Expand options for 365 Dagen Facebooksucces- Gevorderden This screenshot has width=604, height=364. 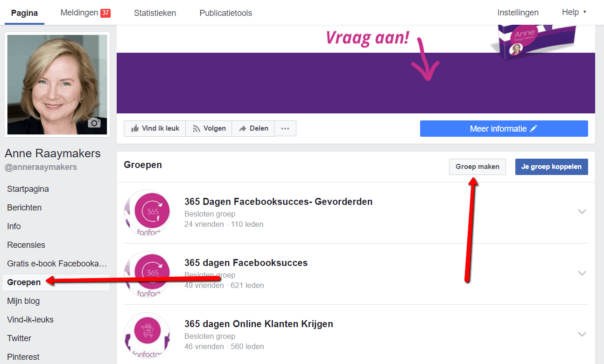[582, 211]
